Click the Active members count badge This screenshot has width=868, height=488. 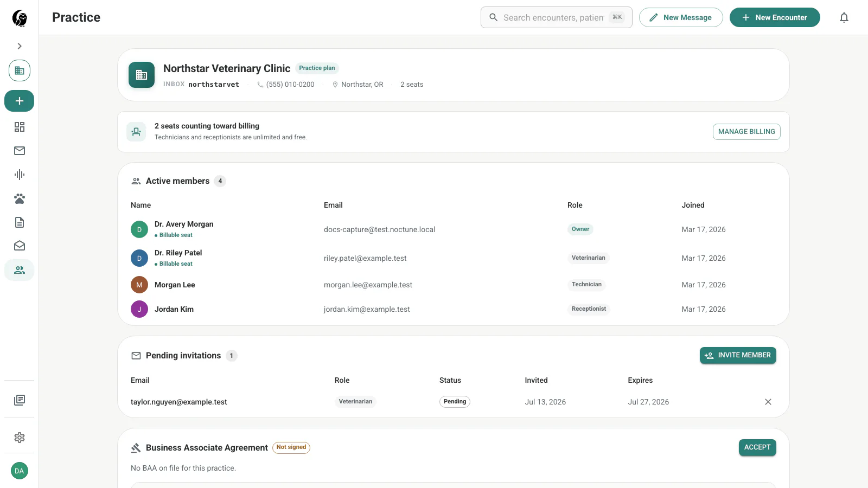click(220, 181)
